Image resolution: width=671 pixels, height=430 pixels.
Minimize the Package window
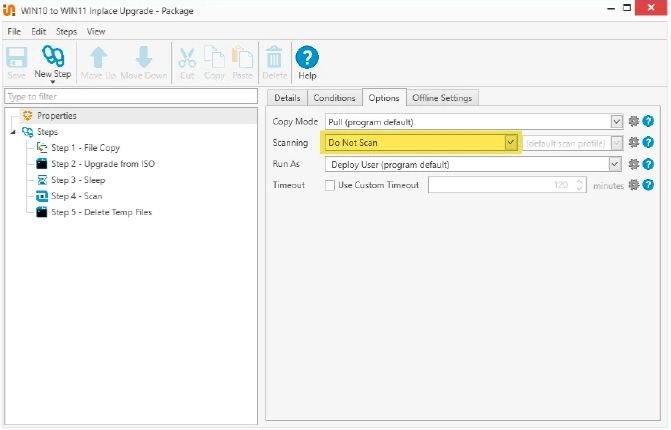pos(611,9)
